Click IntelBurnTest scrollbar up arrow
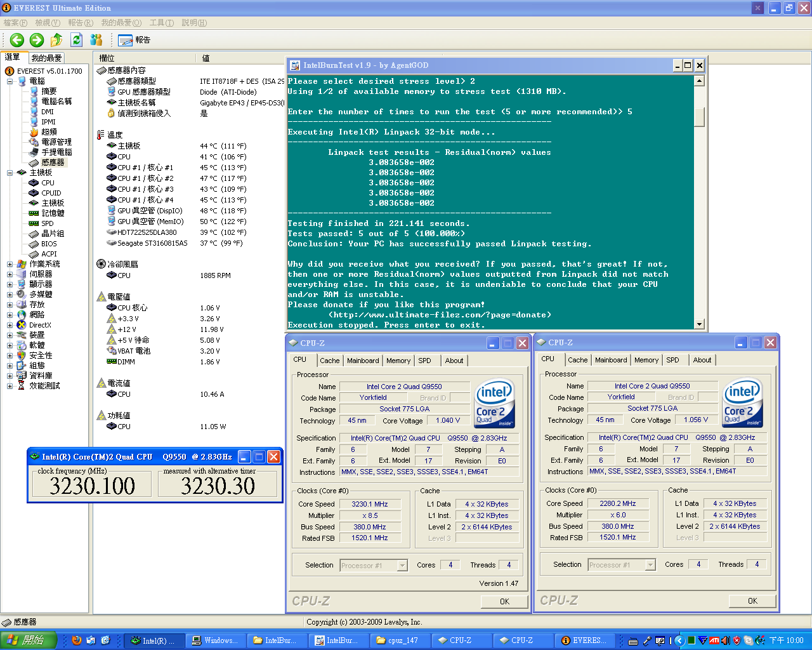Viewport: 812px width, 650px height. pos(699,81)
